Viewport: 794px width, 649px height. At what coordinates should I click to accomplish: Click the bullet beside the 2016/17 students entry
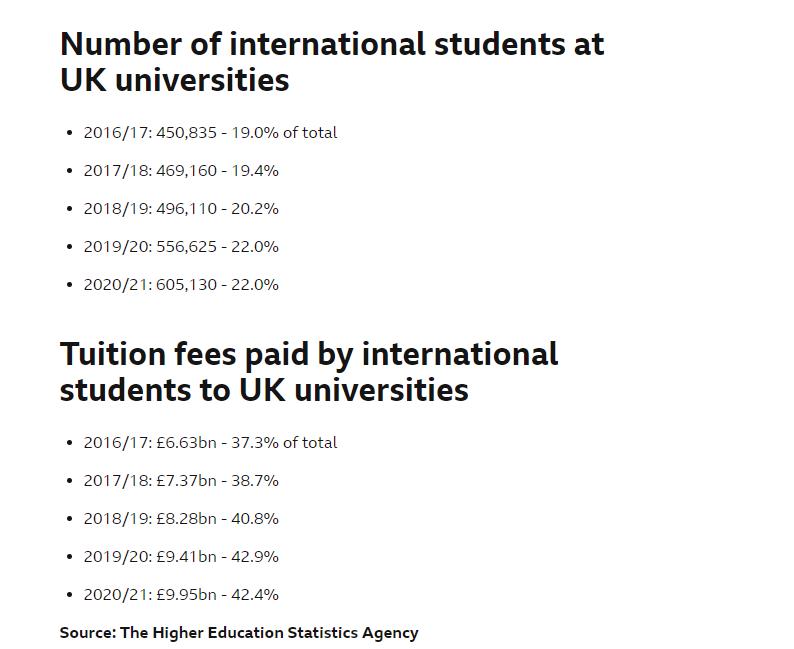69,133
